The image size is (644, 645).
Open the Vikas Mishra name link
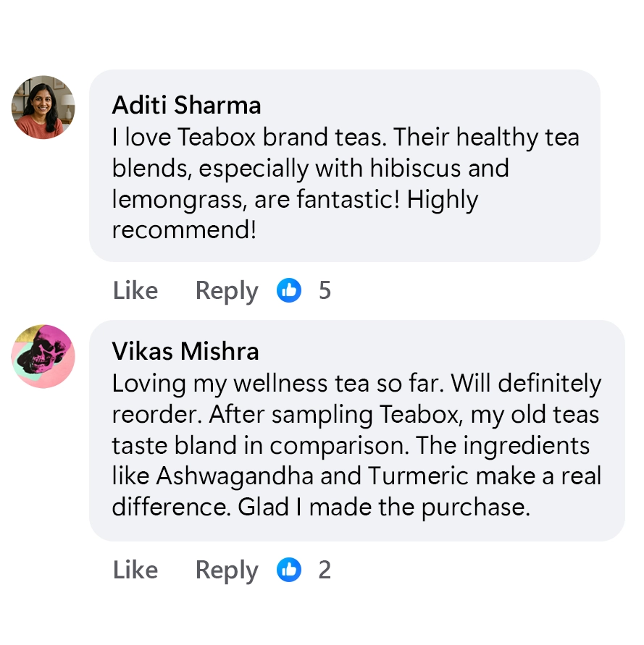[185, 351]
